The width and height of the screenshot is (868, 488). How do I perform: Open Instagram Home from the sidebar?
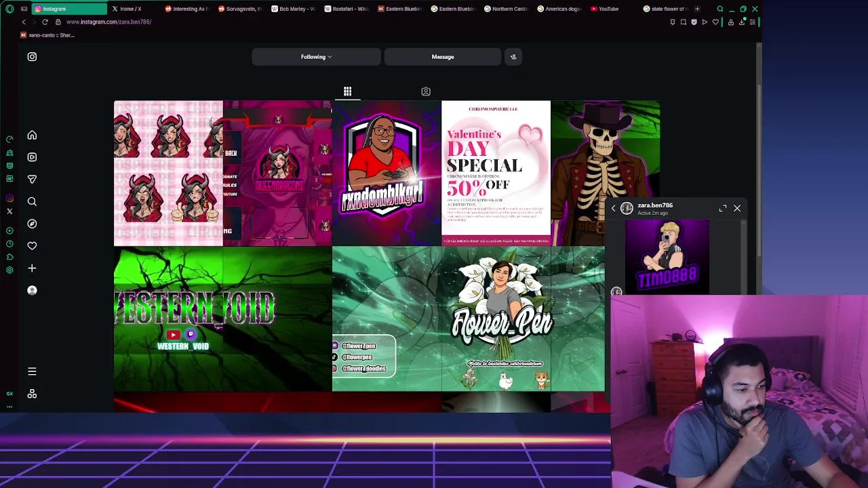[32, 135]
